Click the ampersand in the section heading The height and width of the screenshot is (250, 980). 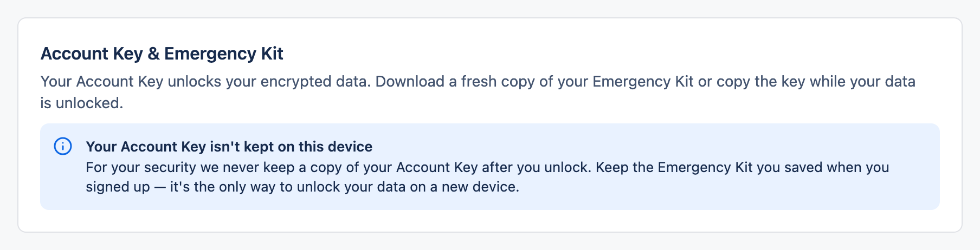(153, 54)
